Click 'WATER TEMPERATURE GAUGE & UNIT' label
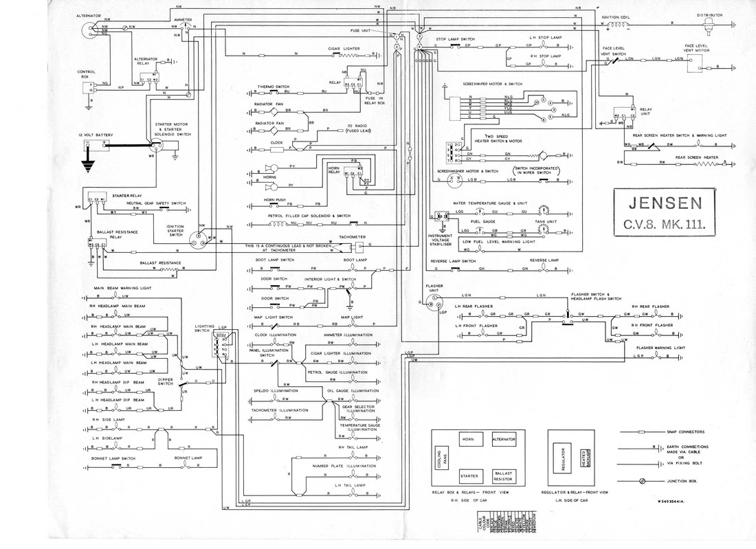This screenshot has height=549, width=756. [490, 203]
